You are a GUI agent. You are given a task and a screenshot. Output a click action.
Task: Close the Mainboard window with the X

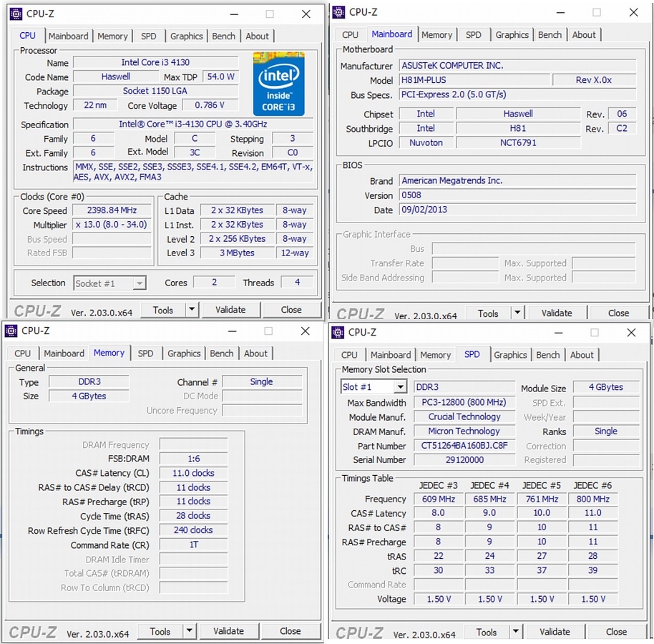click(x=633, y=12)
